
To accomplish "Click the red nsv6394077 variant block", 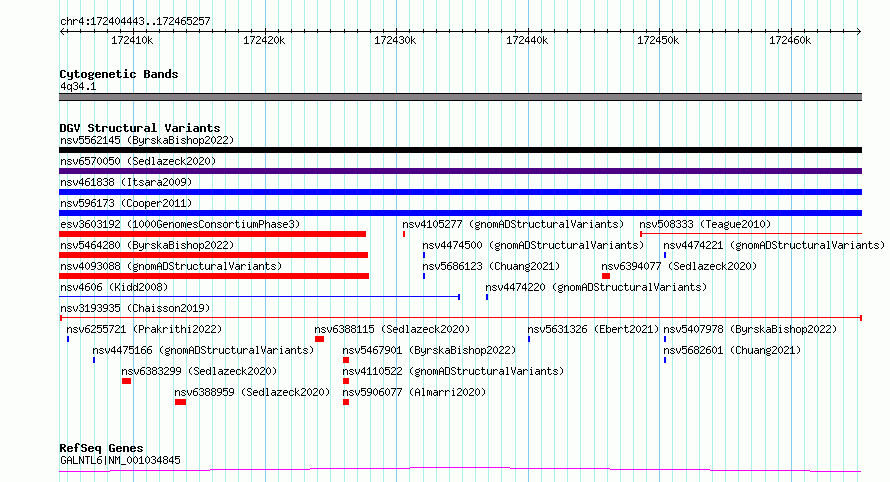I will tap(606, 276).
